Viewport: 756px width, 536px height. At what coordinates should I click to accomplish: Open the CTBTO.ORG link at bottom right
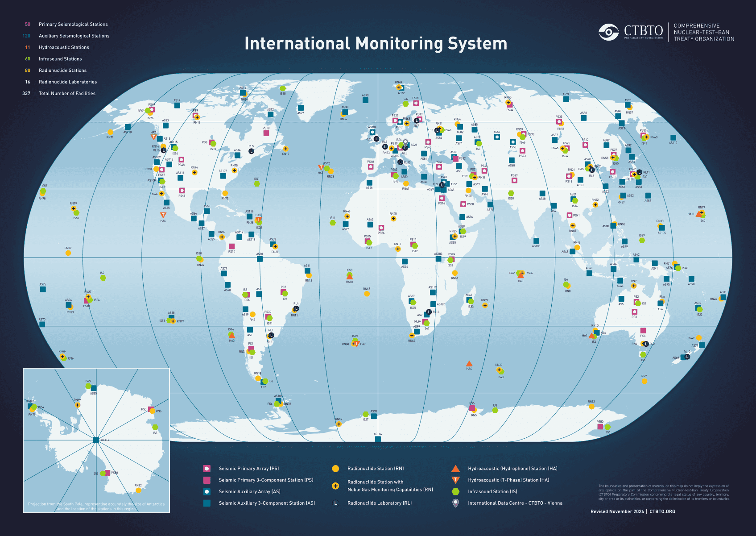point(661,511)
